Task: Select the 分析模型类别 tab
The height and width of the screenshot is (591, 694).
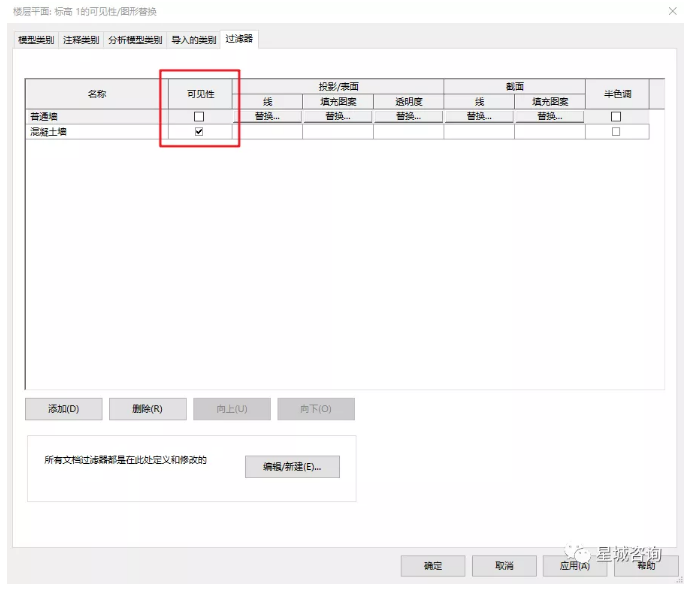Action: (x=135, y=40)
